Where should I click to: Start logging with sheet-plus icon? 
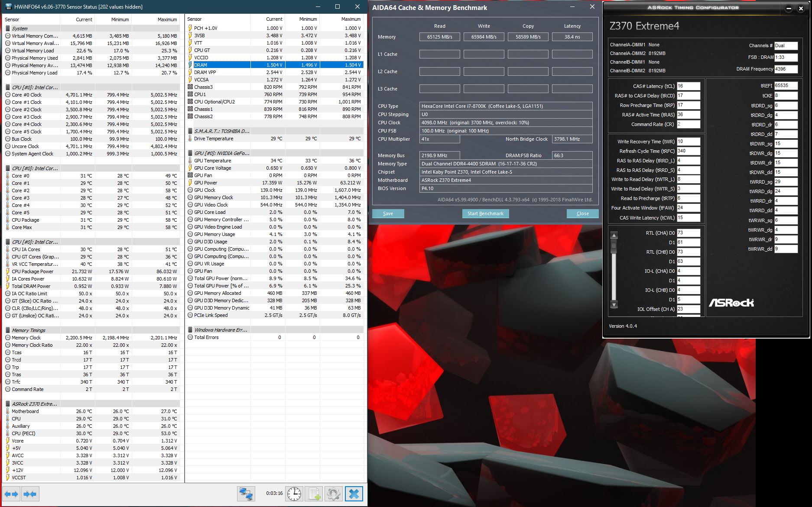point(313,494)
